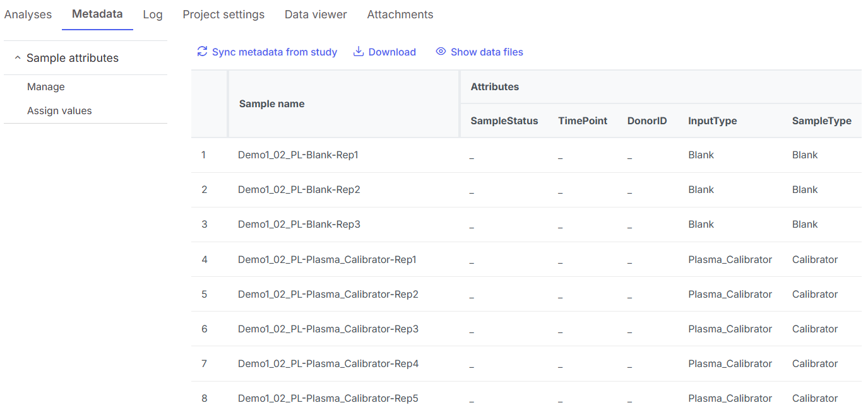868x415 pixels.
Task: Open the Attachments tab
Action: (400, 15)
